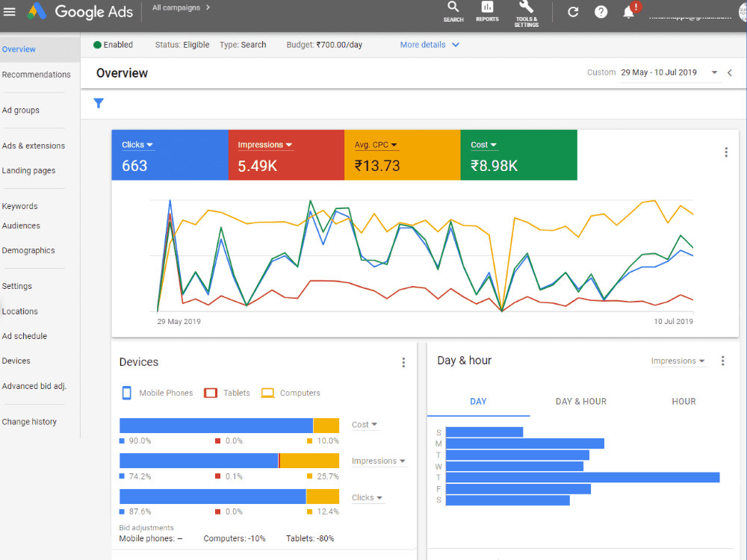
Task: Open the Reports icon
Action: point(487,12)
